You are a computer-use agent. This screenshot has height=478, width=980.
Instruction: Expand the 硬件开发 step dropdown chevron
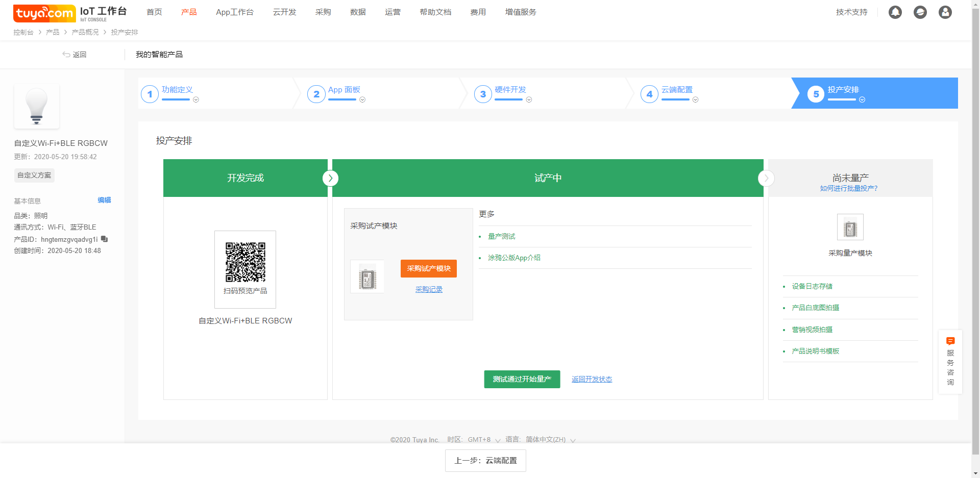point(529,100)
